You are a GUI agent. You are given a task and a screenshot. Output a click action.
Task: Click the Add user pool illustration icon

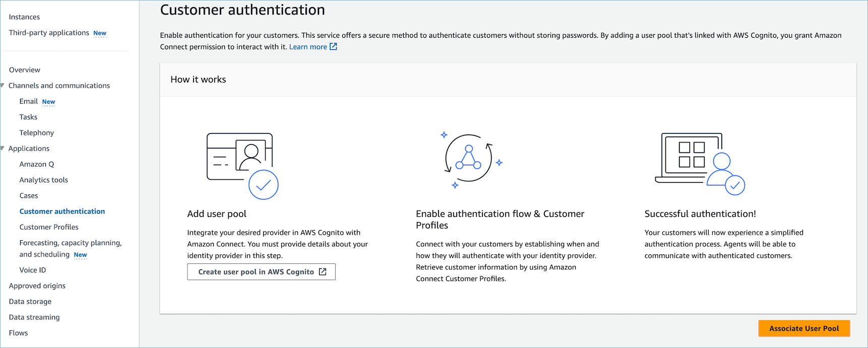point(242,166)
